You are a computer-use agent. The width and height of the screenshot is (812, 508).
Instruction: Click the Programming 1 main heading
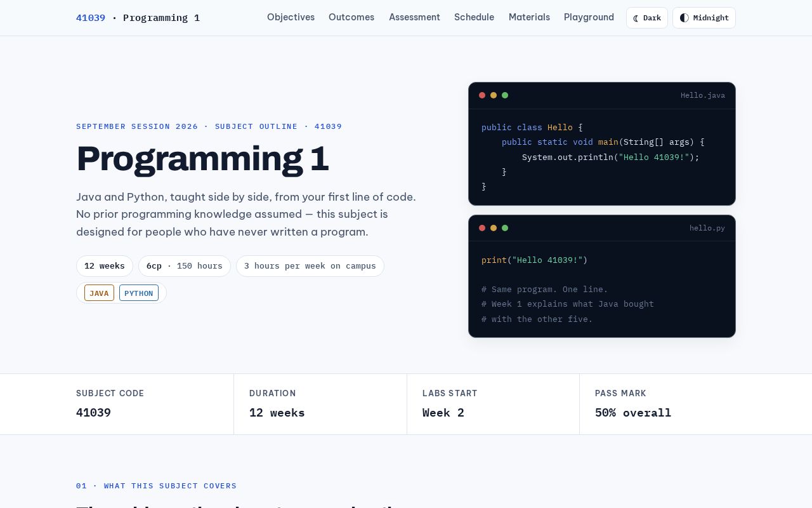(x=202, y=158)
